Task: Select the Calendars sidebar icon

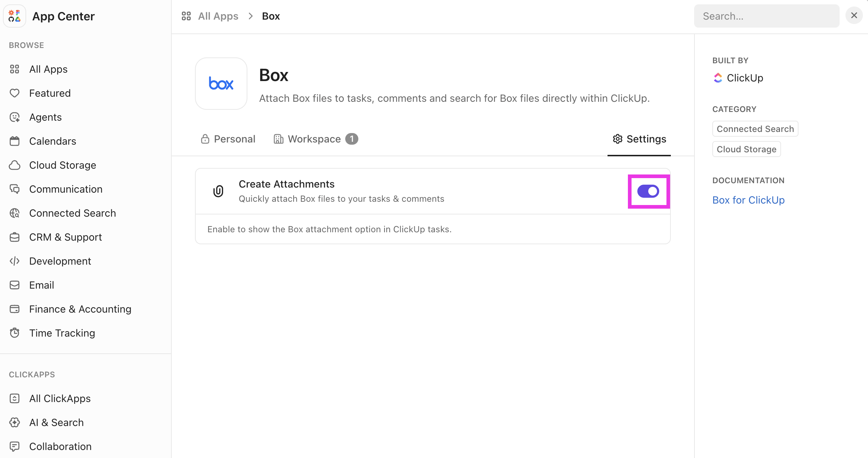Action: (15, 141)
